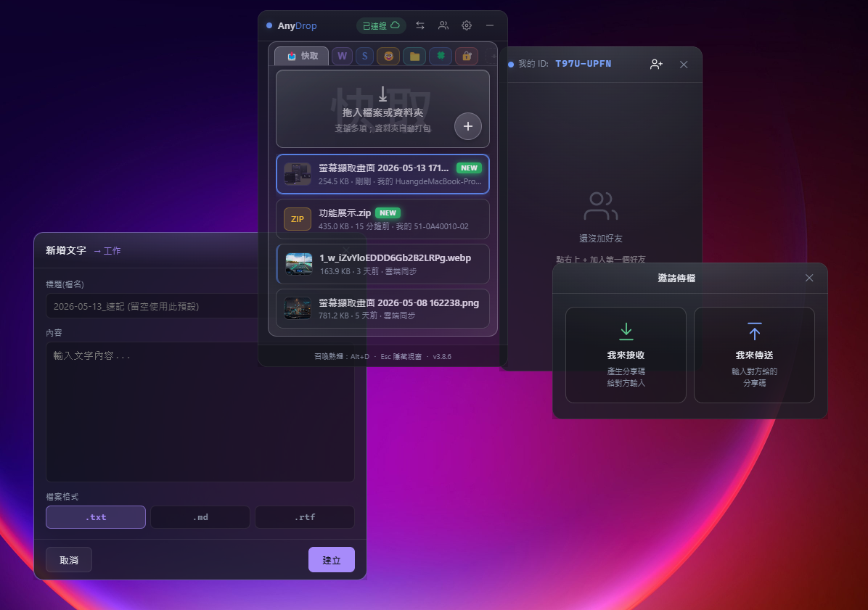The height and width of the screenshot is (610, 868).
Task: Click the thumbnail of the .webp file
Action: pyautogui.click(x=299, y=264)
